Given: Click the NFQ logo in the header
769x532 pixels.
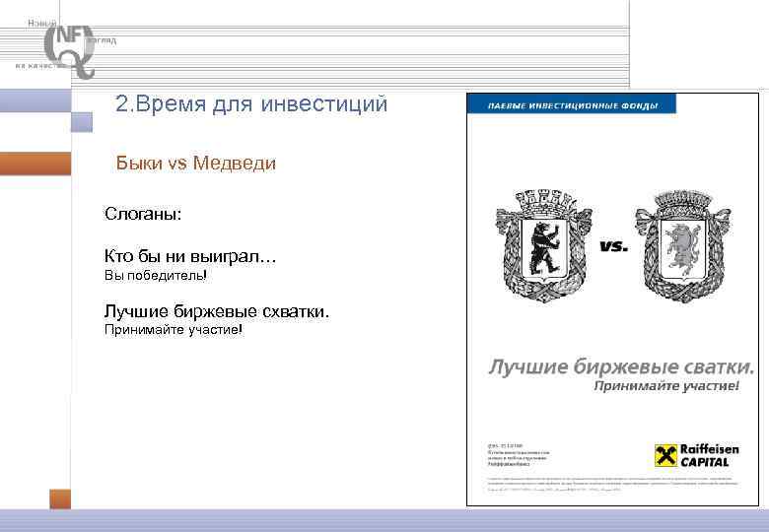Looking at the screenshot, I should (69, 51).
